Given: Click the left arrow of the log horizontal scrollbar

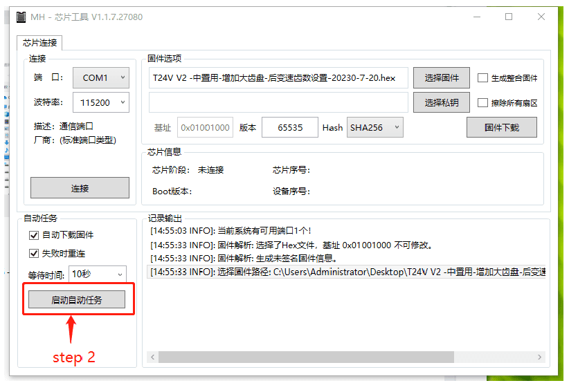Looking at the screenshot, I should [x=153, y=357].
